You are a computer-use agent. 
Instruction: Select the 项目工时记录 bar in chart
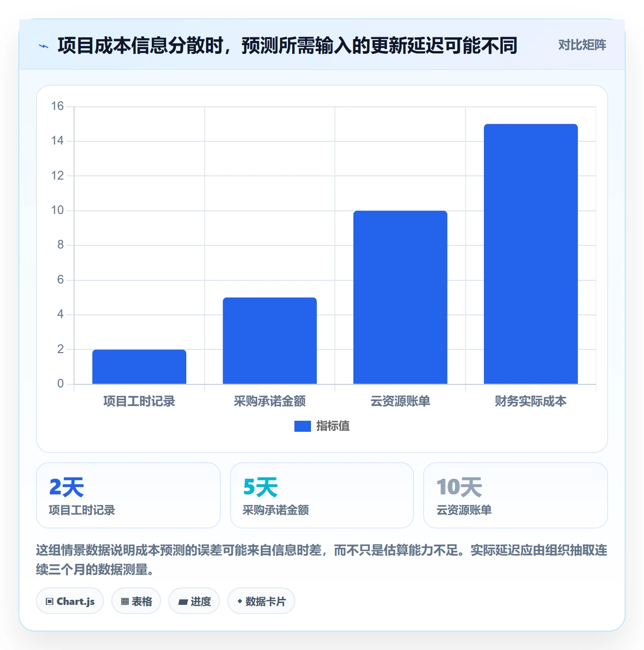(139, 366)
